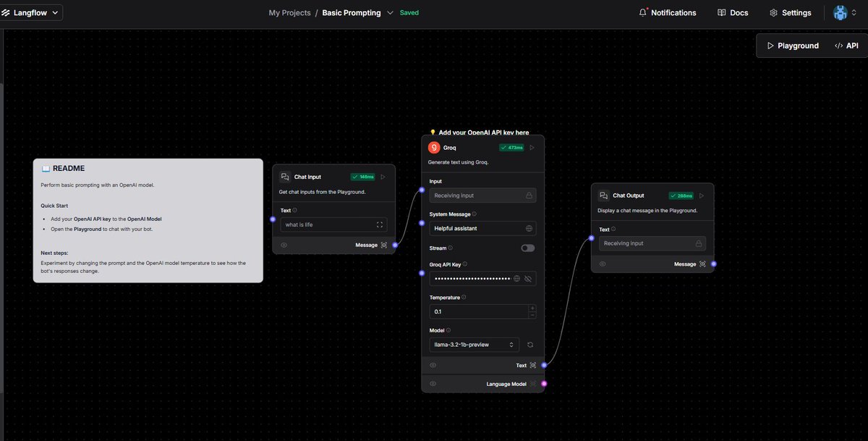
Task: Click the info icon next to Temperature
Action: click(x=464, y=297)
